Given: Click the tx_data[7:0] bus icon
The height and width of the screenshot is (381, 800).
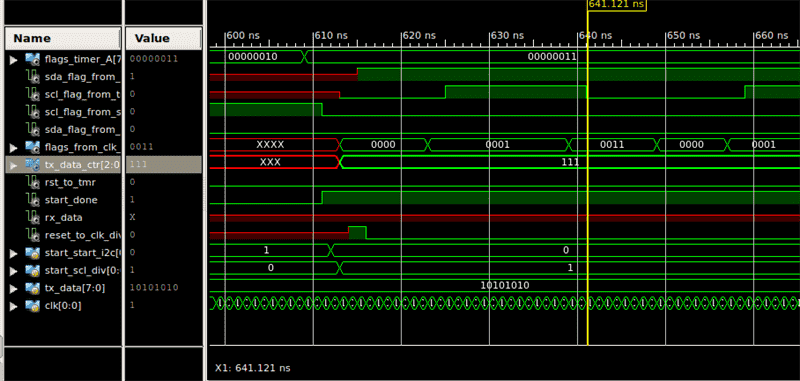Looking at the screenshot, I should (x=33, y=288).
